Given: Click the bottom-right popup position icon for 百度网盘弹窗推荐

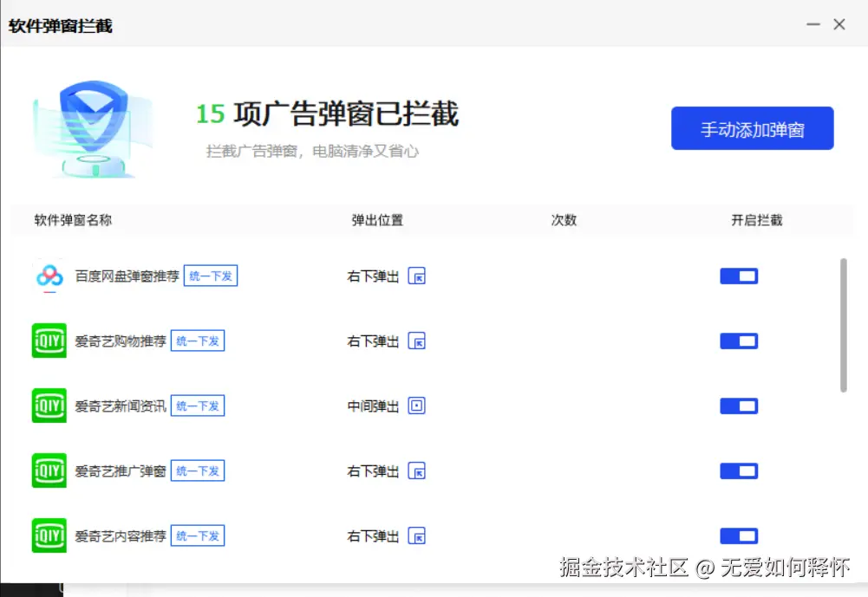Looking at the screenshot, I should point(417,276).
